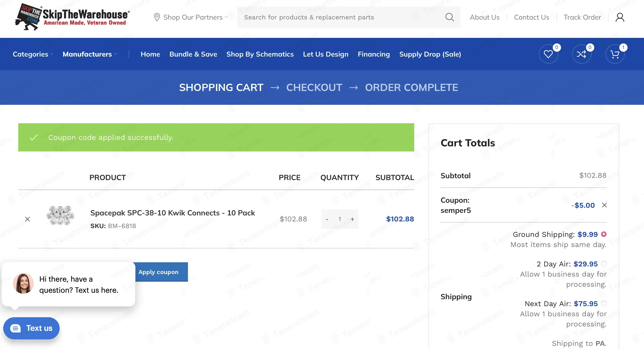Open Supply Drop (Sale) menu item
Viewport: 644px width, 350px height.
tap(430, 54)
